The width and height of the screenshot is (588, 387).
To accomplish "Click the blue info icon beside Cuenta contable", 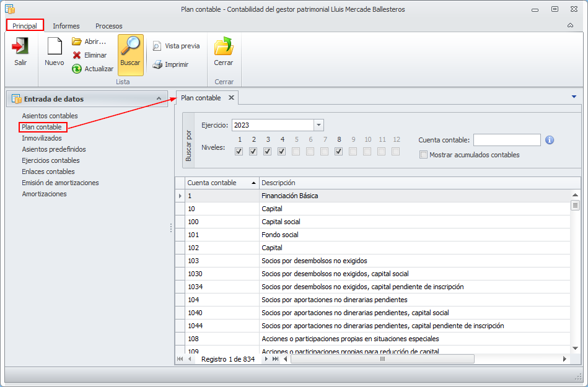I will [550, 140].
